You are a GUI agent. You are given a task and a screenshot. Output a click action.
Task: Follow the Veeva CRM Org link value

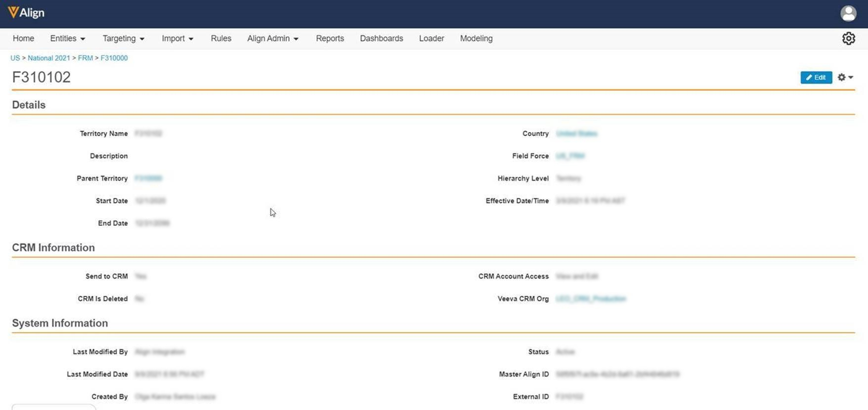591,299
